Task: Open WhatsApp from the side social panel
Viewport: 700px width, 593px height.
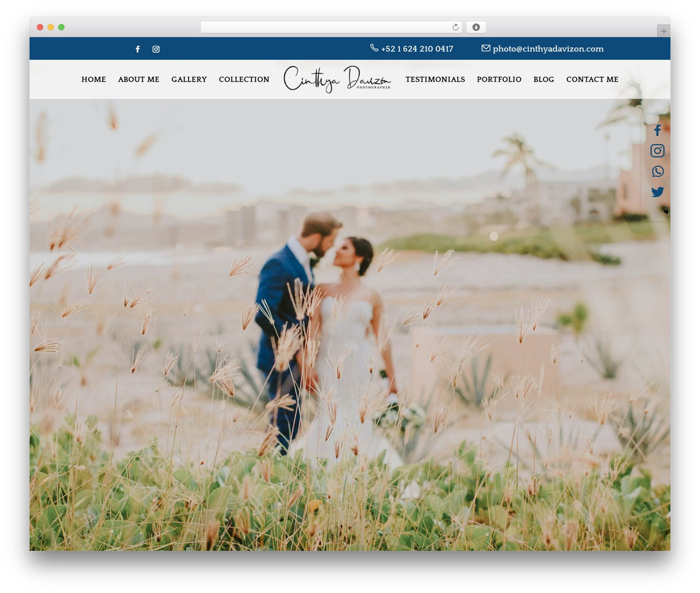Action: point(658,171)
